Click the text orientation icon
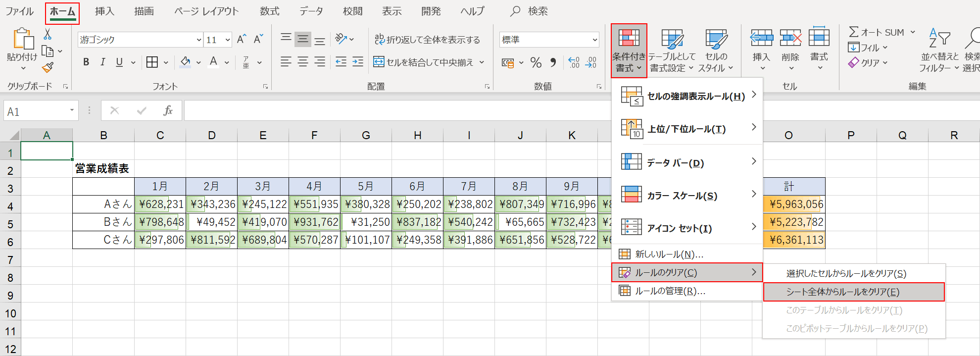The image size is (980, 356). coord(341,39)
